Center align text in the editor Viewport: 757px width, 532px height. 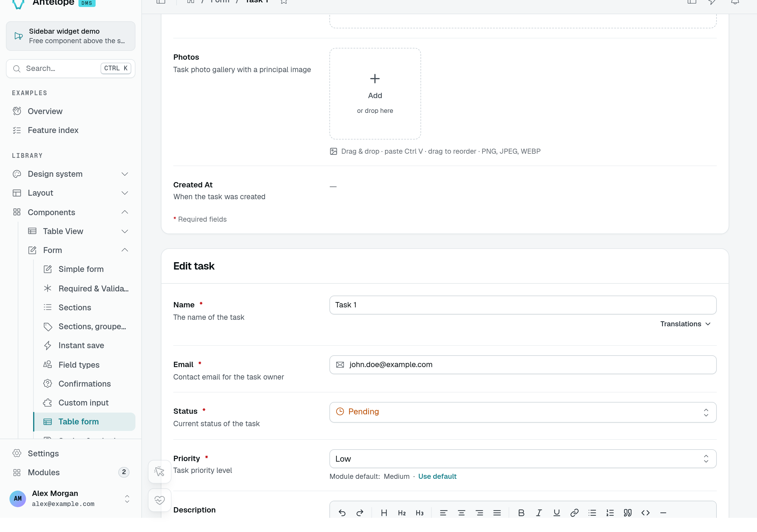[461, 512]
